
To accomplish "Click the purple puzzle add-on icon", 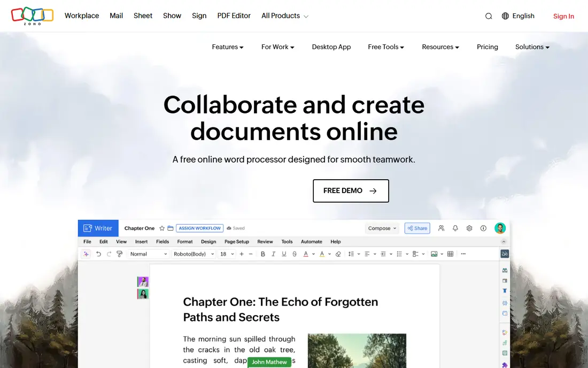I will point(505,365).
